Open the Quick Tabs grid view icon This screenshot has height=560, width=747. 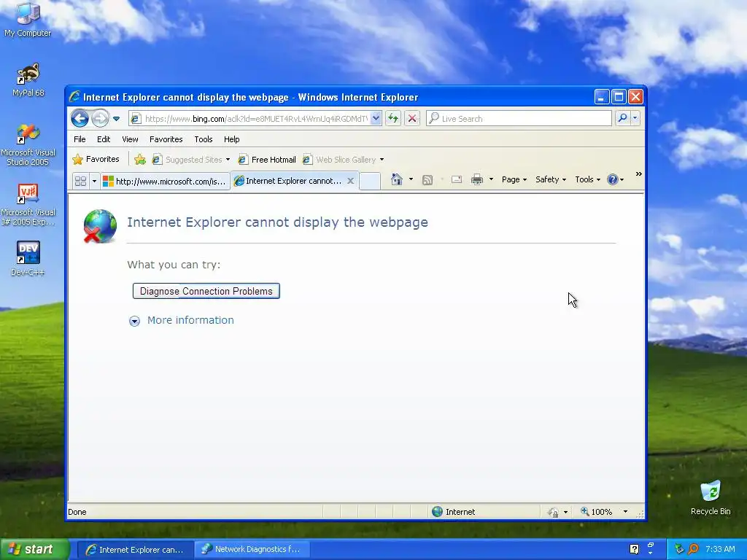(x=80, y=181)
